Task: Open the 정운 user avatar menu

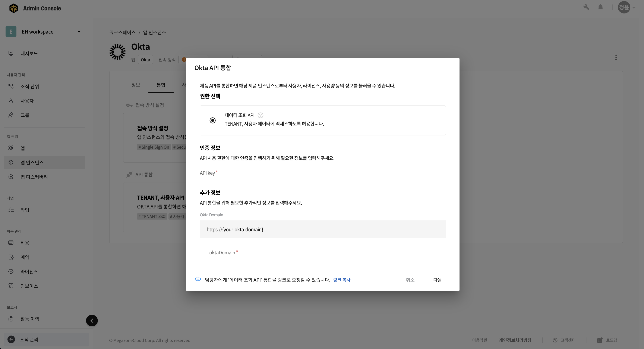Action: pos(624,7)
